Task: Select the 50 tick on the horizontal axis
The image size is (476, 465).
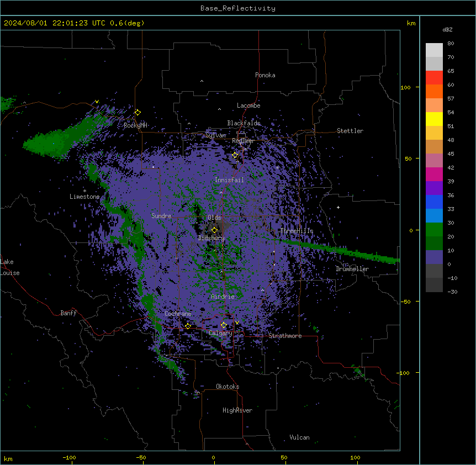Action: pos(284,458)
